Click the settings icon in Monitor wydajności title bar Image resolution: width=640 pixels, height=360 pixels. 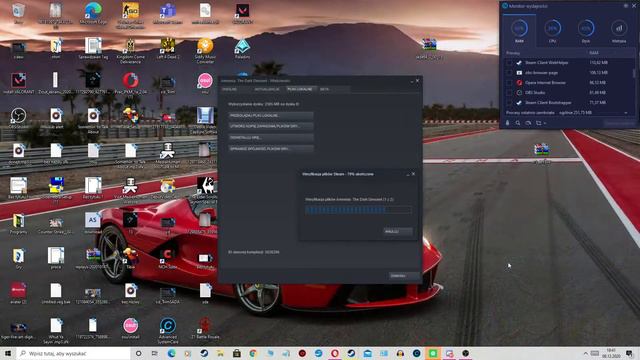pyautogui.click(x=626, y=6)
